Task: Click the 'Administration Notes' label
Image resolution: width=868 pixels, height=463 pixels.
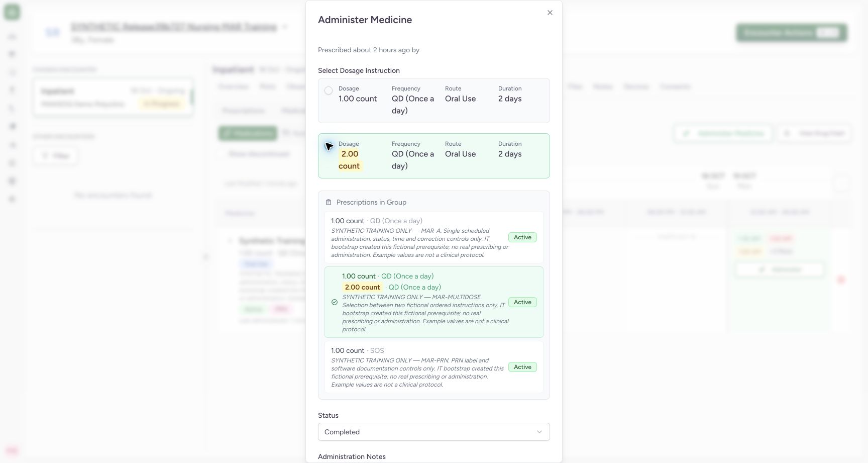Action: pyautogui.click(x=352, y=456)
